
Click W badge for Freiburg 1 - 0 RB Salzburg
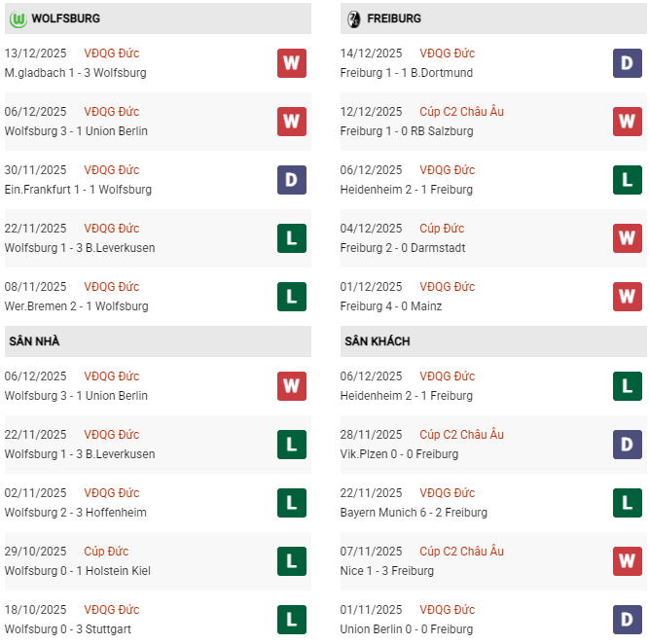tap(628, 122)
